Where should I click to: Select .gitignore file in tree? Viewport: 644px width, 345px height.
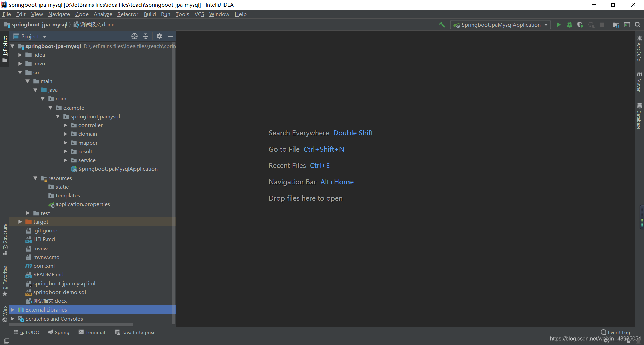[42, 231]
